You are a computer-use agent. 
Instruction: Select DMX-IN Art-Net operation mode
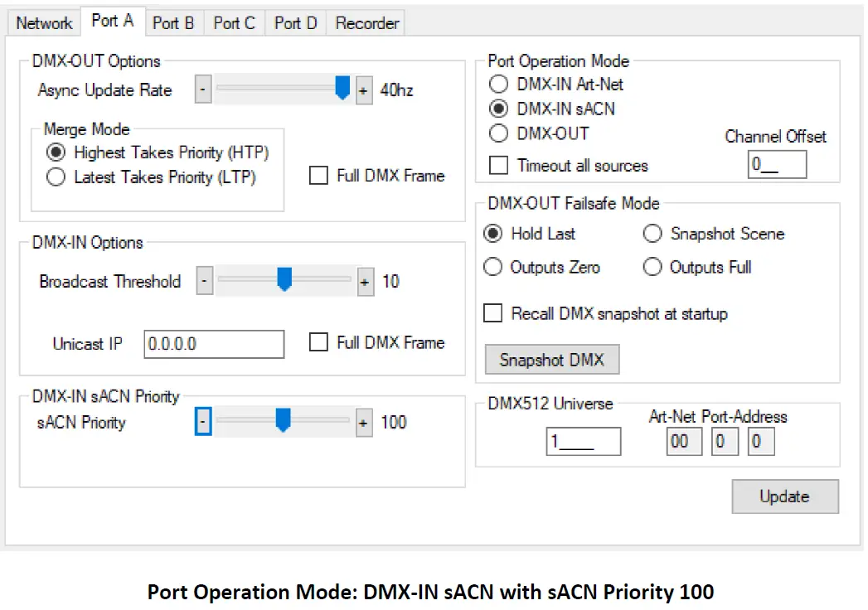pyautogui.click(x=498, y=84)
